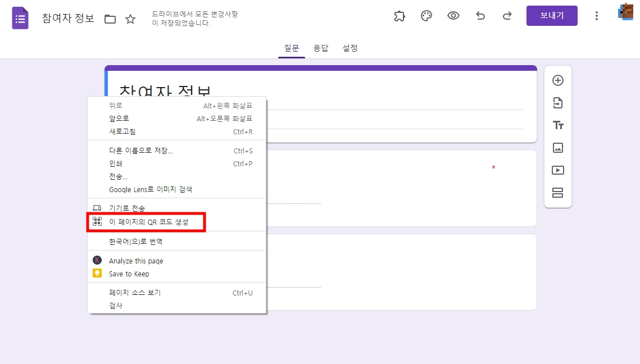Open the move to folder icon
The height and width of the screenshot is (364, 640).
click(110, 19)
